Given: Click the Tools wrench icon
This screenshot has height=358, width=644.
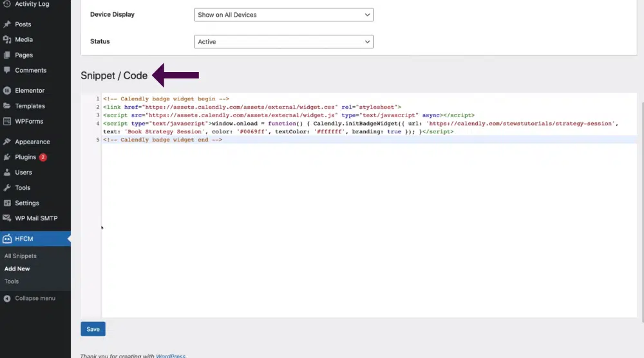Looking at the screenshot, I should [x=7, y=187].
